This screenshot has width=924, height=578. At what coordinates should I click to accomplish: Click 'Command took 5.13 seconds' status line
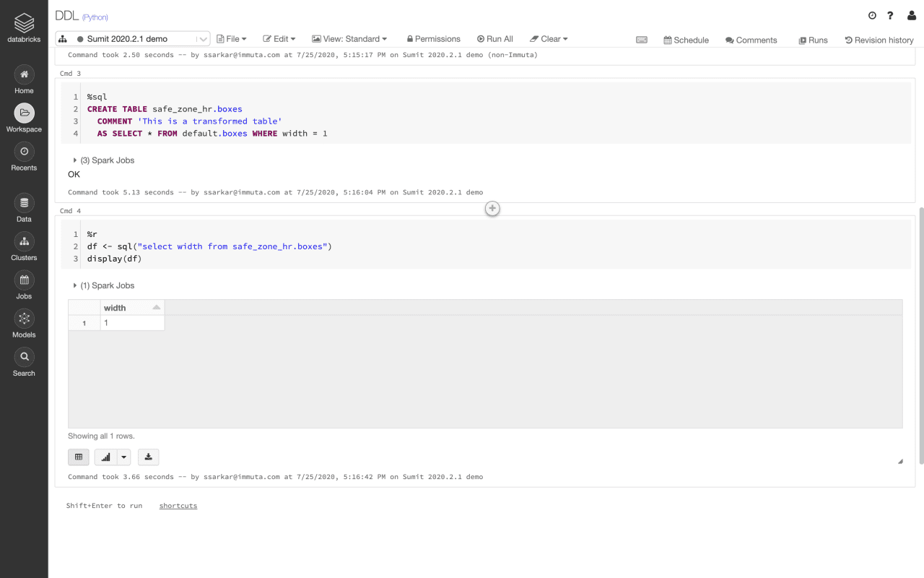tap(275, 192)
